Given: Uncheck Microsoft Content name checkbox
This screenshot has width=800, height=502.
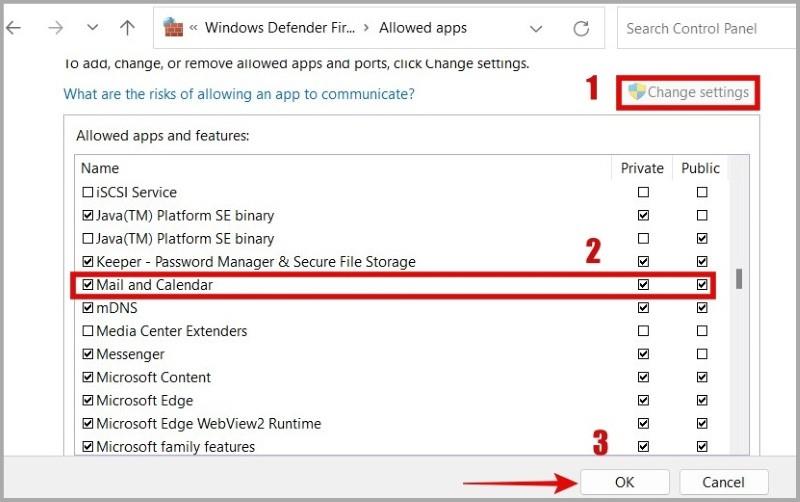Looking at the screenshot, I should [88, 377].
